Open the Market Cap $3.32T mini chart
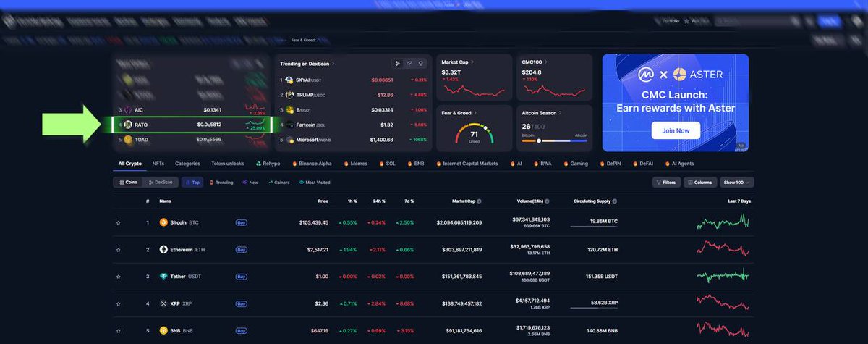This screenshot has height=344, width=868. point(473,90)
